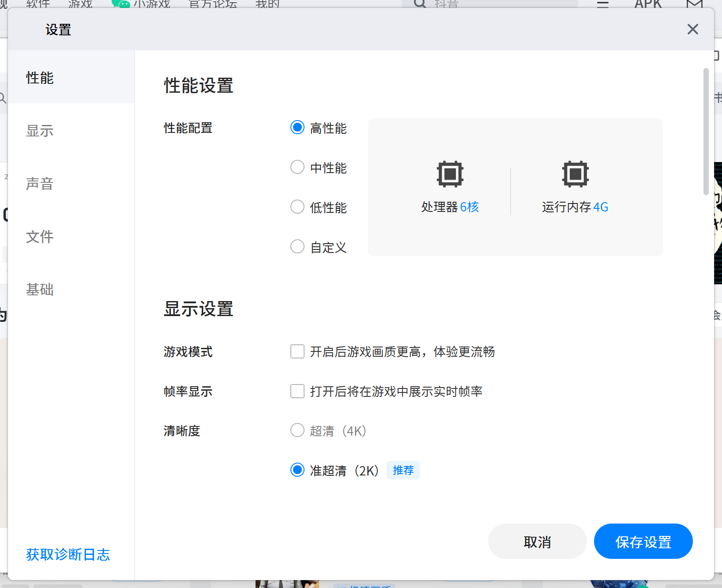Viewport: 722px width, 588px height.
Task: Switch to the 基础 settings tab
Action: point(40,290)
